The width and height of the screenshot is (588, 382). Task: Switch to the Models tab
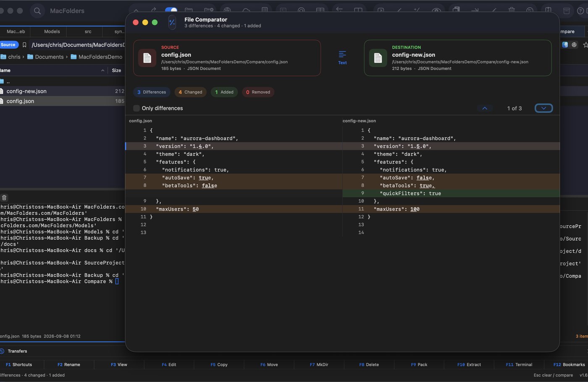[52, 32]
